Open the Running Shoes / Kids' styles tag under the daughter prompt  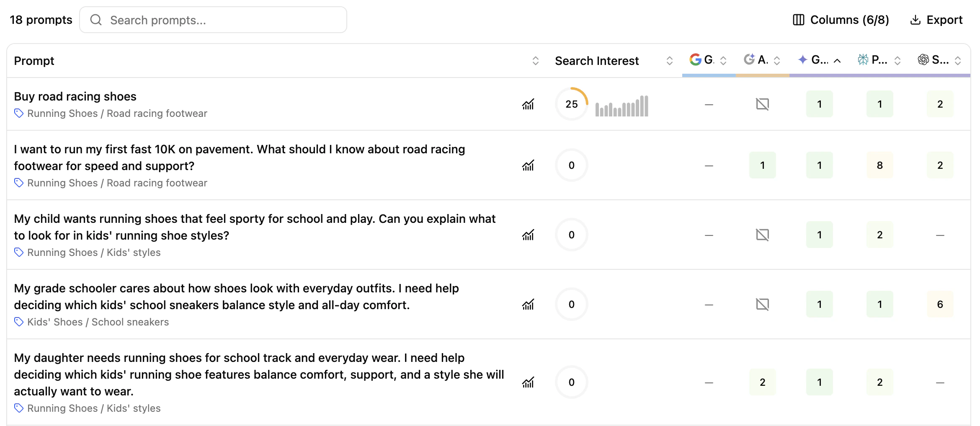click(x=94, y=408)
